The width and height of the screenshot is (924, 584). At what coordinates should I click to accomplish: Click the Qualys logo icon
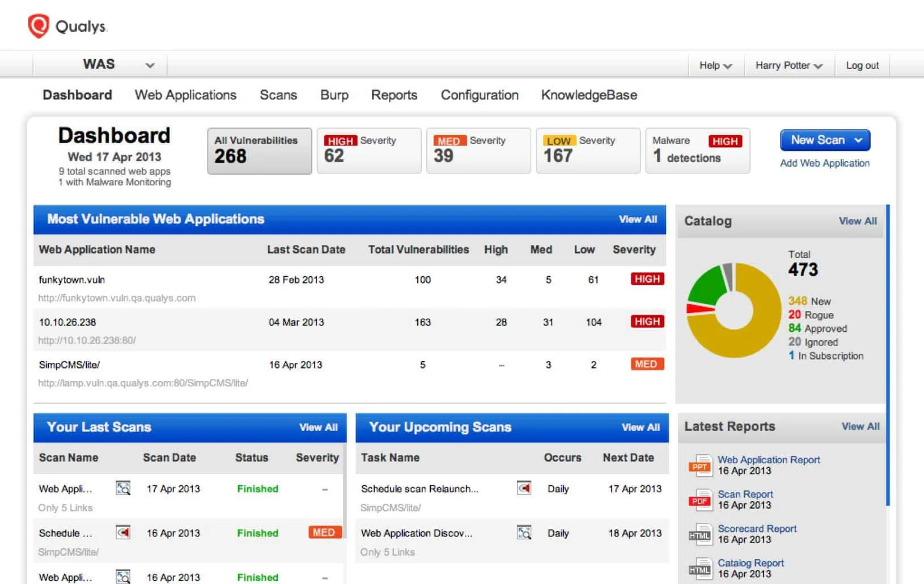click(x=37, y=25)
